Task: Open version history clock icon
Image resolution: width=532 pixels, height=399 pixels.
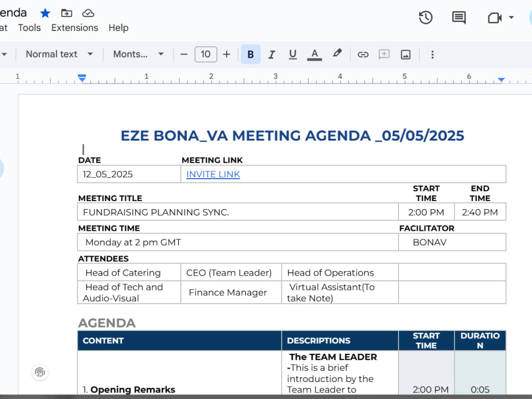Action: [426, 18]
